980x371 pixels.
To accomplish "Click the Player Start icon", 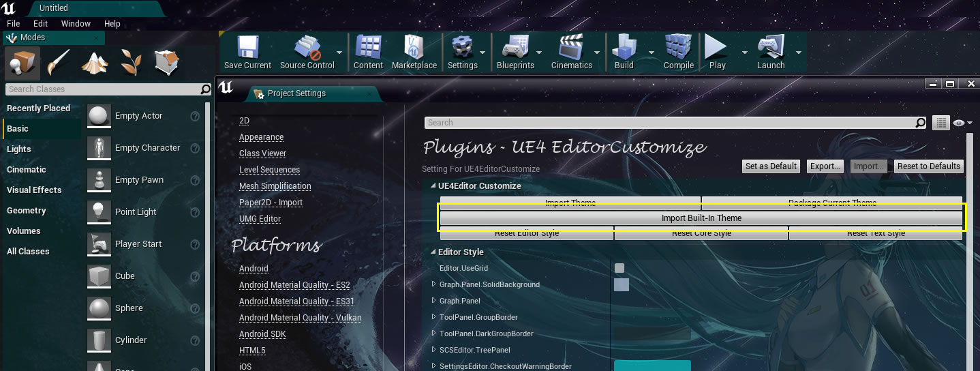I will tap(99, 244).
